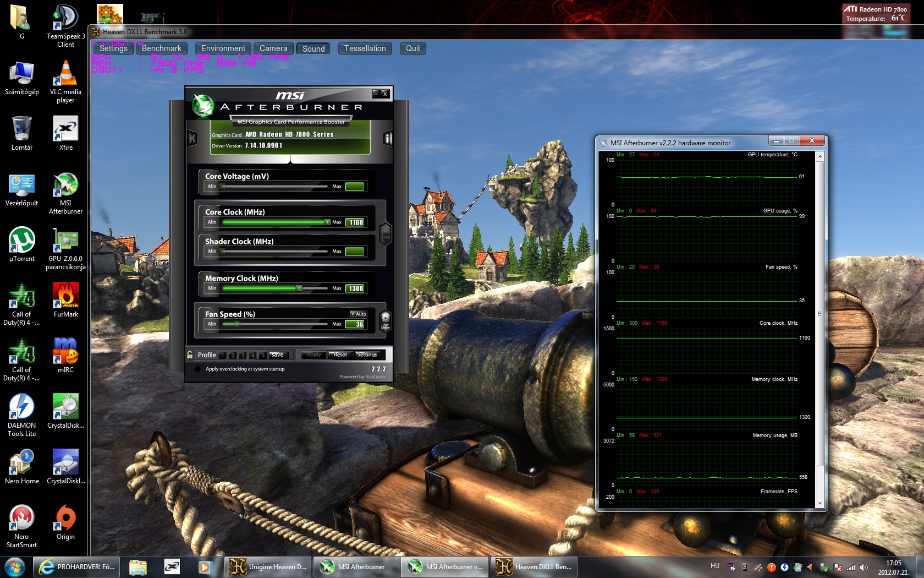This screenshot has height=578, width=924.
Task: Click the profile save button
Action: (278, 355)
